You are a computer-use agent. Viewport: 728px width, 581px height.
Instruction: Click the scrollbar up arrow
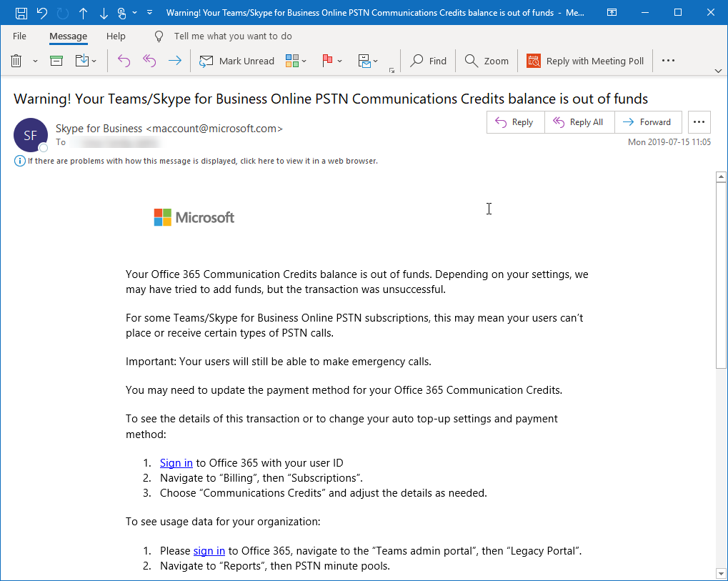point(721,177)
